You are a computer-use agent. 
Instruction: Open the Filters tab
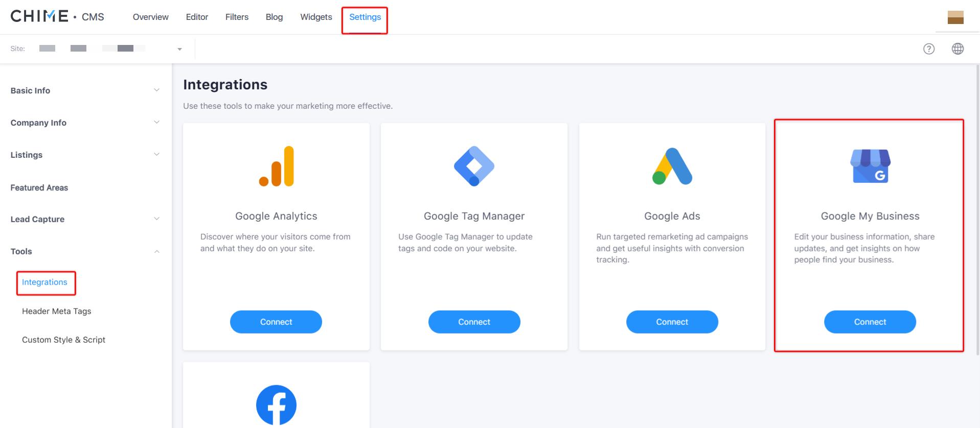coord(237,17)
